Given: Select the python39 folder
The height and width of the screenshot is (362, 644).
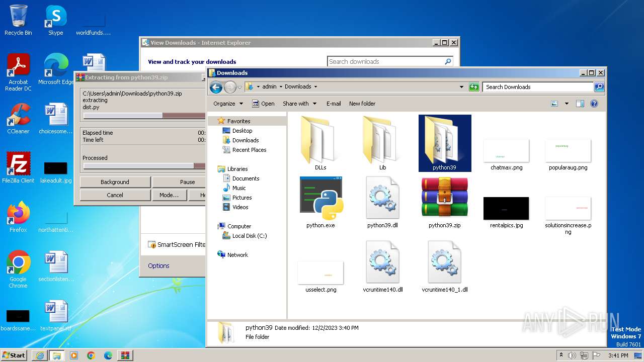Looking at the screenshot, I should 445,143.
